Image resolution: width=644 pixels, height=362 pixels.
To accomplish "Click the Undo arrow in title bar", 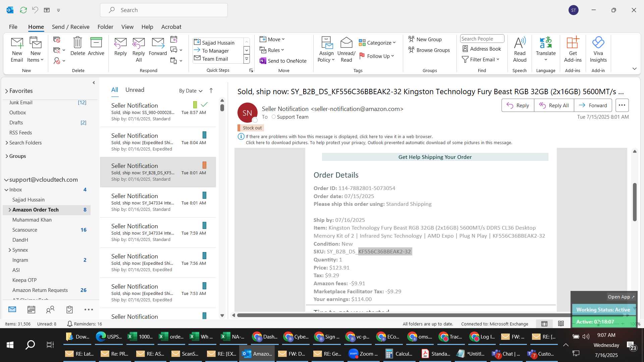I will (35, 10).
